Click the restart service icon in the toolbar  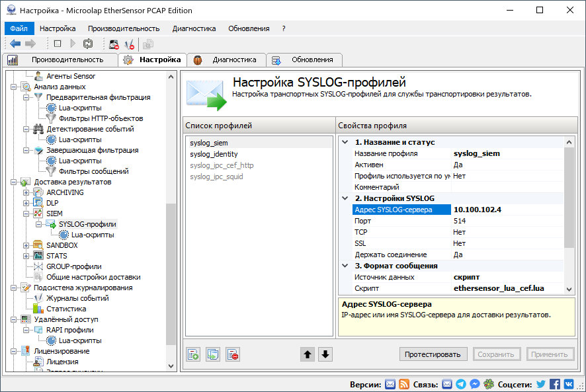(x=87, y=44)
